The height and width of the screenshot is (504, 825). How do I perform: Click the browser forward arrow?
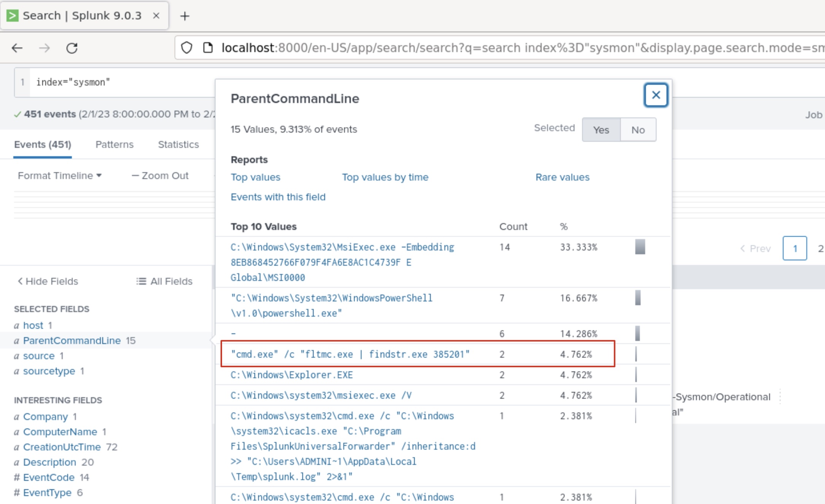[44, 48]
